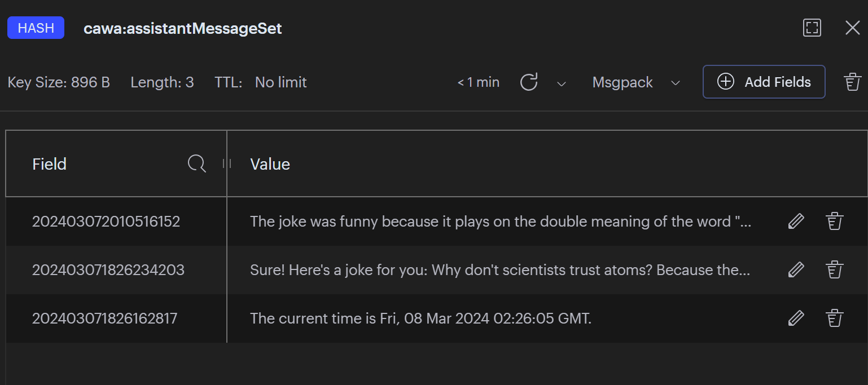Search fields with magnifier icon
This screenshot has height=385, width=868.
196,164
